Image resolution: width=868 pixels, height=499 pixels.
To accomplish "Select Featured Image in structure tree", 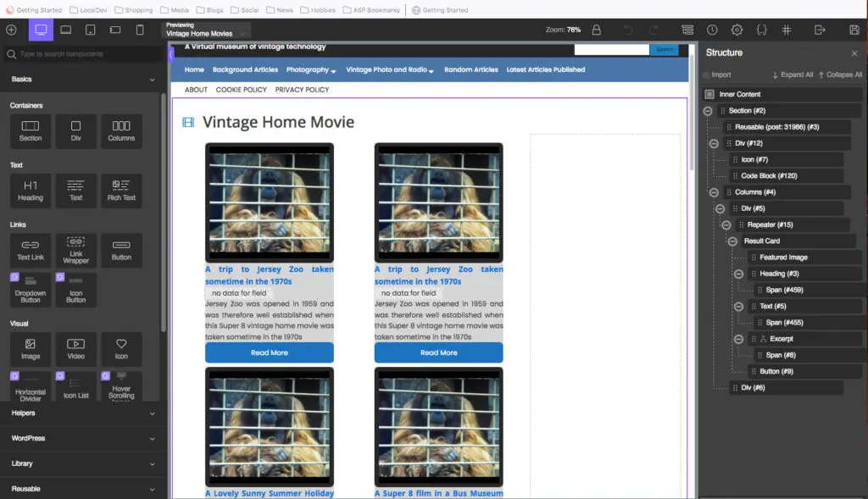I will point(783,258).
